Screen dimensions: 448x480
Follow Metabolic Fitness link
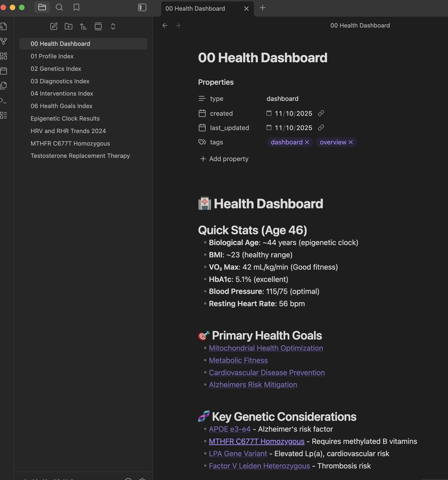[238, 360]
